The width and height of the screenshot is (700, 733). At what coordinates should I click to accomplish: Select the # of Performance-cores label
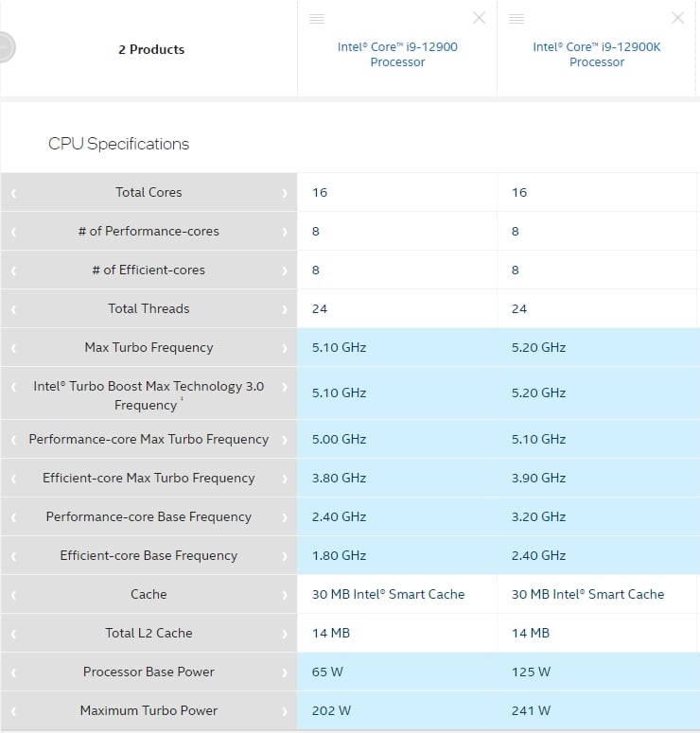tap(149, 231)
